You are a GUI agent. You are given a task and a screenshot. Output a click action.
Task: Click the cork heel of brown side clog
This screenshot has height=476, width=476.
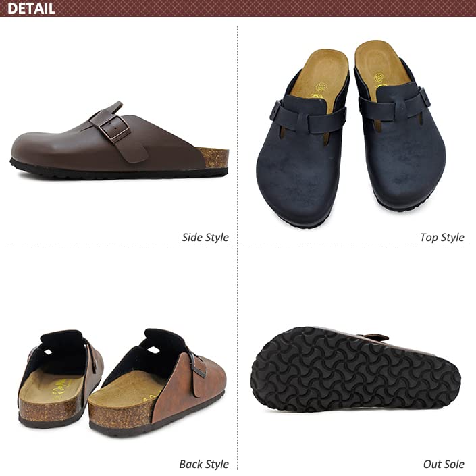(215, 158)
